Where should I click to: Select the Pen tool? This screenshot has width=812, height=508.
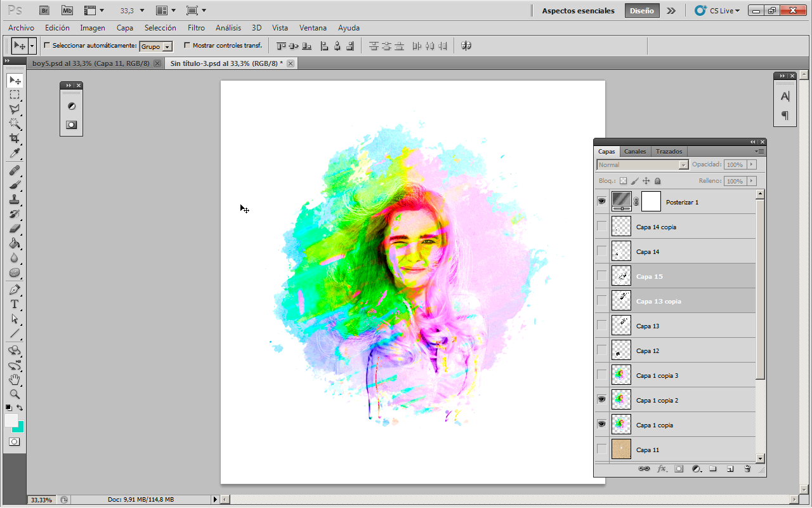coord(15,290)
